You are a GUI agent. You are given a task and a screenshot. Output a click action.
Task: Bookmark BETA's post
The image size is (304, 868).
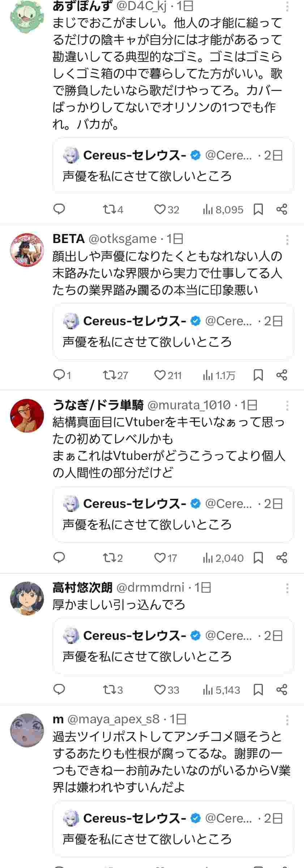tap(258, 375)
